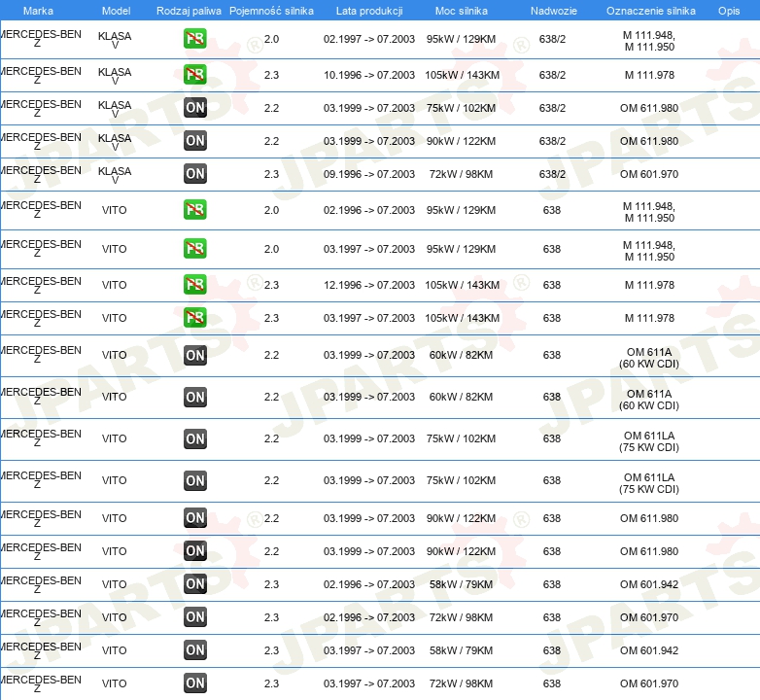Click the Oznaczenie silnika column header
The height and width of the screenshot is (700, 760).
point(650,11)
